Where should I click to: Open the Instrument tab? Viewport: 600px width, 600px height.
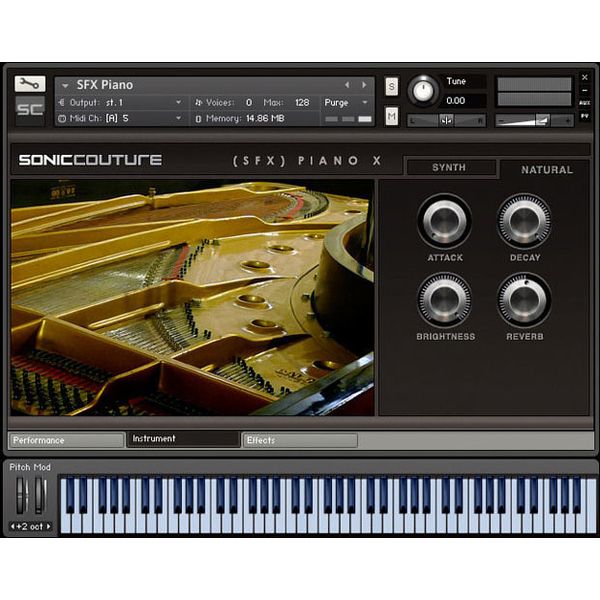[184, 439]
